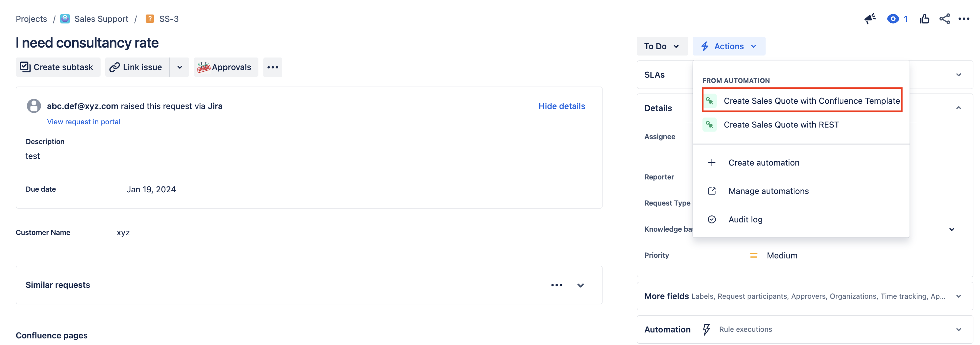Click the issue title 'I need consultancy rate'

point(87,43)
